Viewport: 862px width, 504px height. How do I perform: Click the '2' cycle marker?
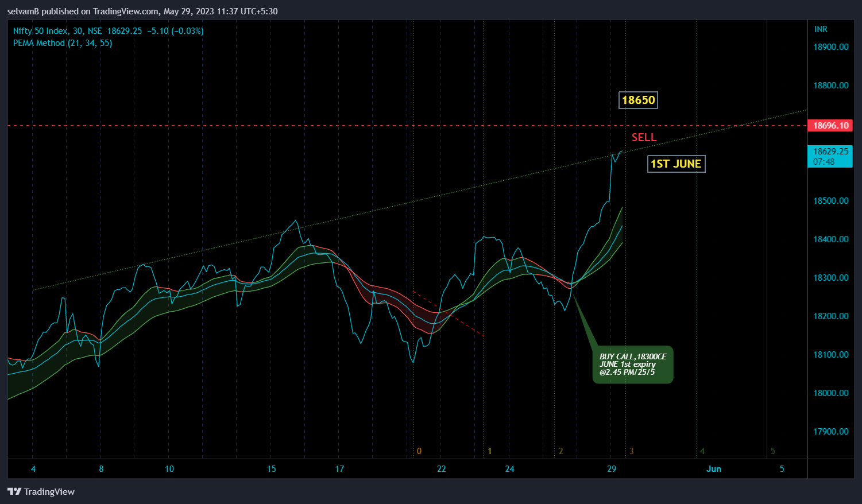(x=561, y=451)
